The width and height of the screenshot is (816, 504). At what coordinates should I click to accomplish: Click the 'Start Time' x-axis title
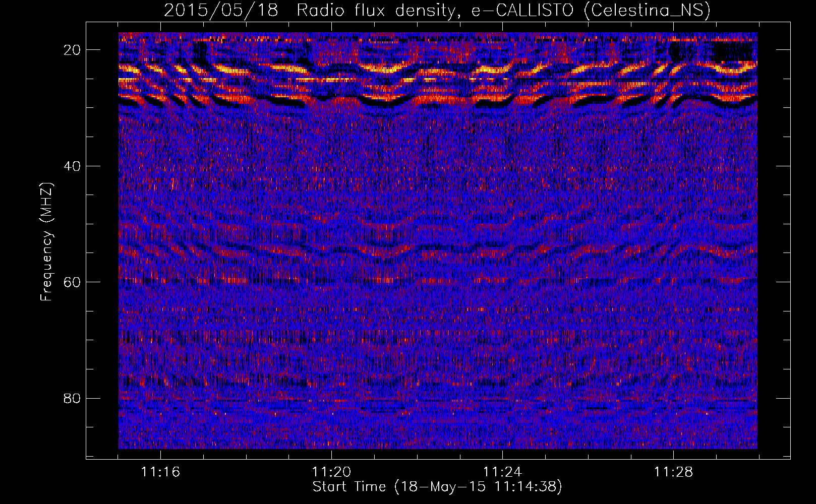tap(349, 487)
